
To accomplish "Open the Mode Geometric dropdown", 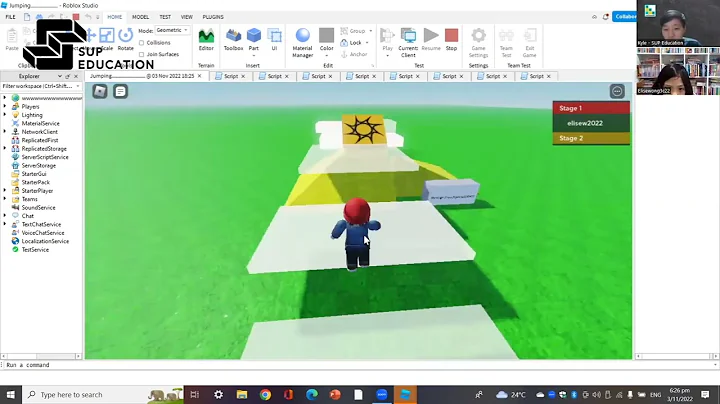I will point(172,30).
